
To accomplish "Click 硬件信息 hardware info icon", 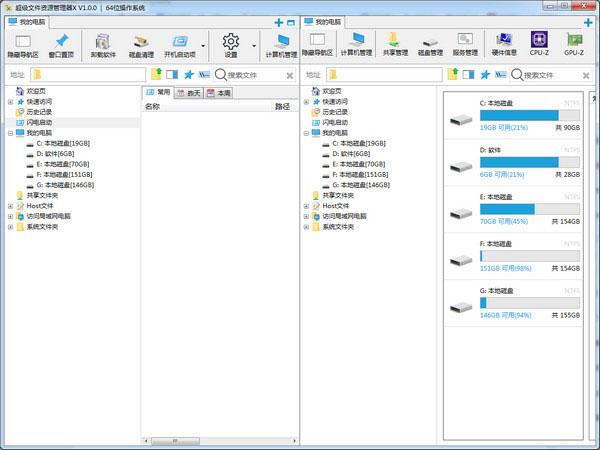I will (x=505, y=44).
